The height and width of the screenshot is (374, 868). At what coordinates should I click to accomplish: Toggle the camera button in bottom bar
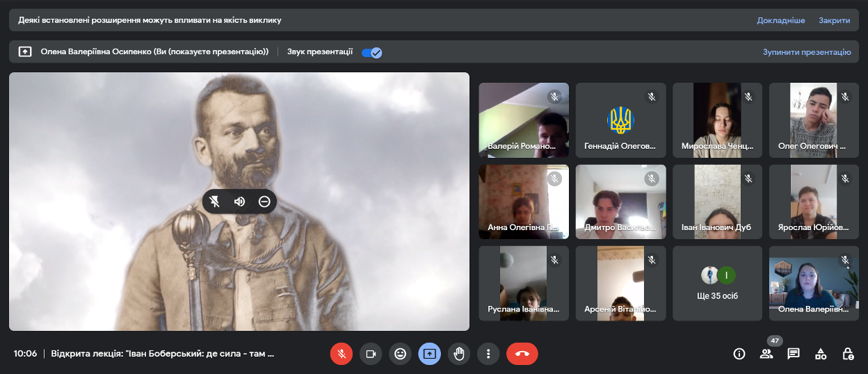click(371, 354)
